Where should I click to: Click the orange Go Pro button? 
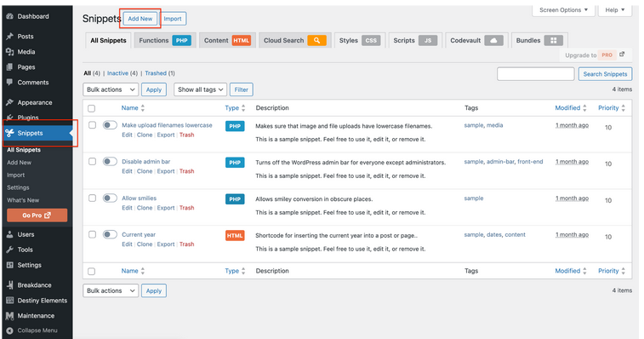click(x=37, y=215)
